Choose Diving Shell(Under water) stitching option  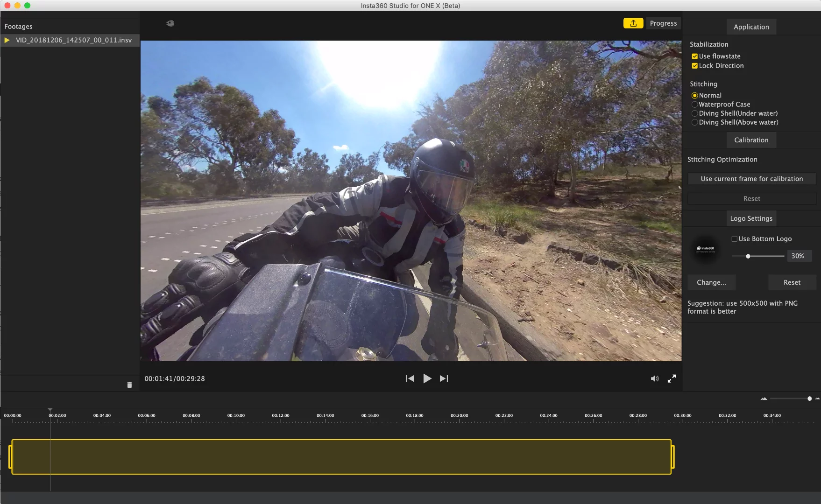click(694, 113)
